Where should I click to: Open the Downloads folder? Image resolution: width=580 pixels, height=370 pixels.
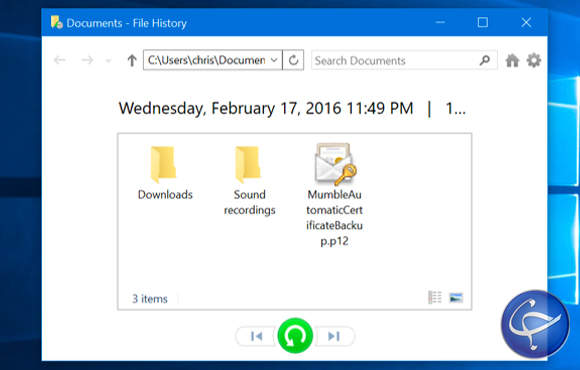(x=165, y=173)
